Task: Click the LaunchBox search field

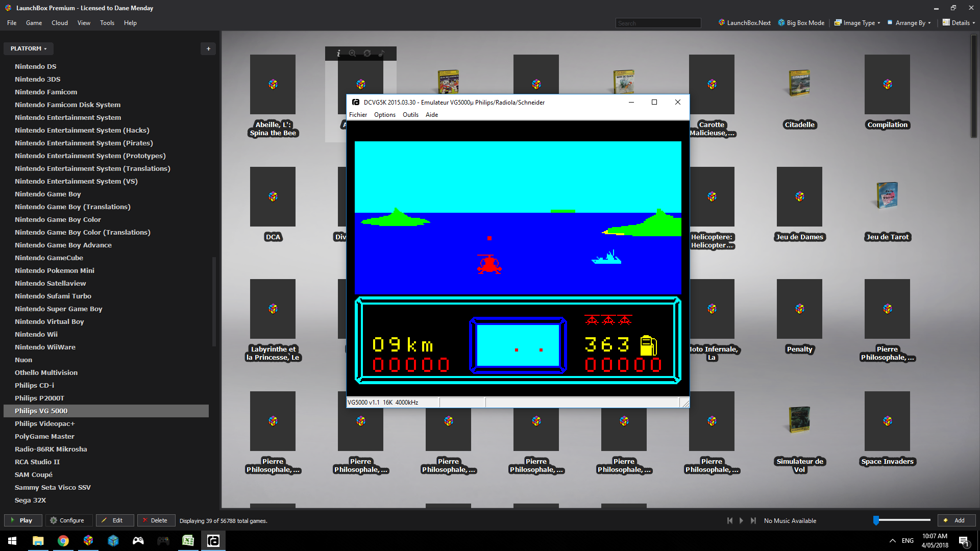Action: click(x=658, y=23)
